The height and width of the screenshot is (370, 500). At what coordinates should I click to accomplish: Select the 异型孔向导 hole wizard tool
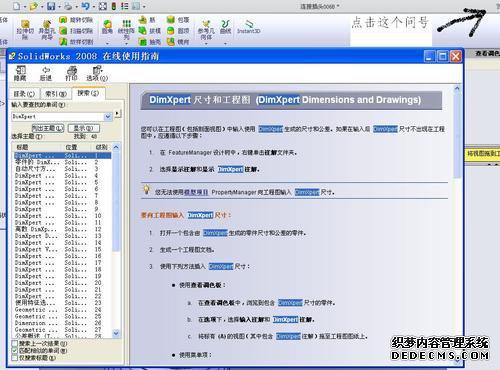[47, 29]
